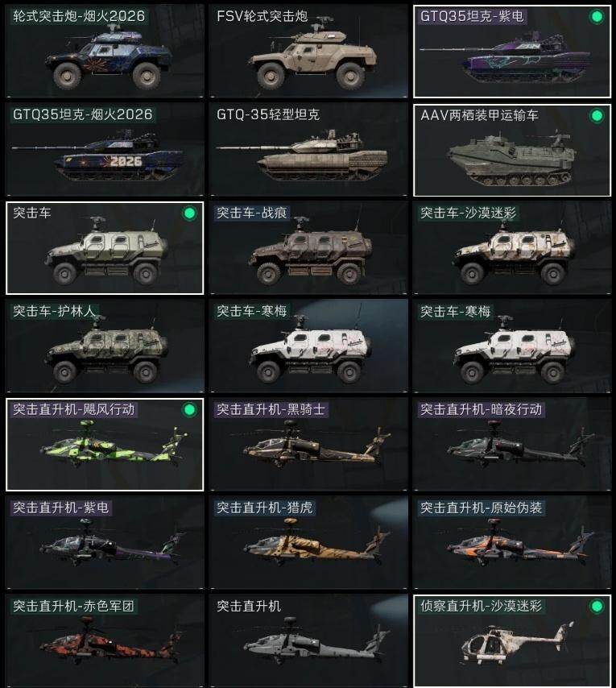Select the 突击直升机-黑骑士 helicopter skin
The height and width of the screenshot is (688, 616).
(x=308, y=445)
